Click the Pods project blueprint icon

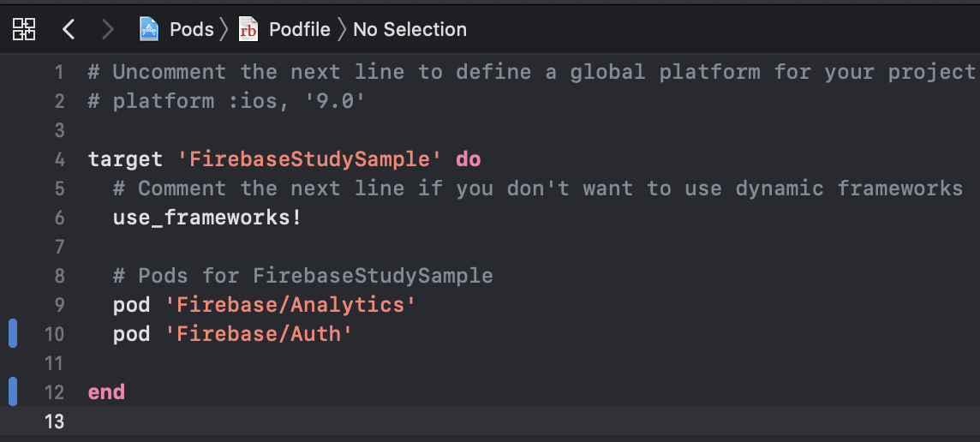(149, 29)
